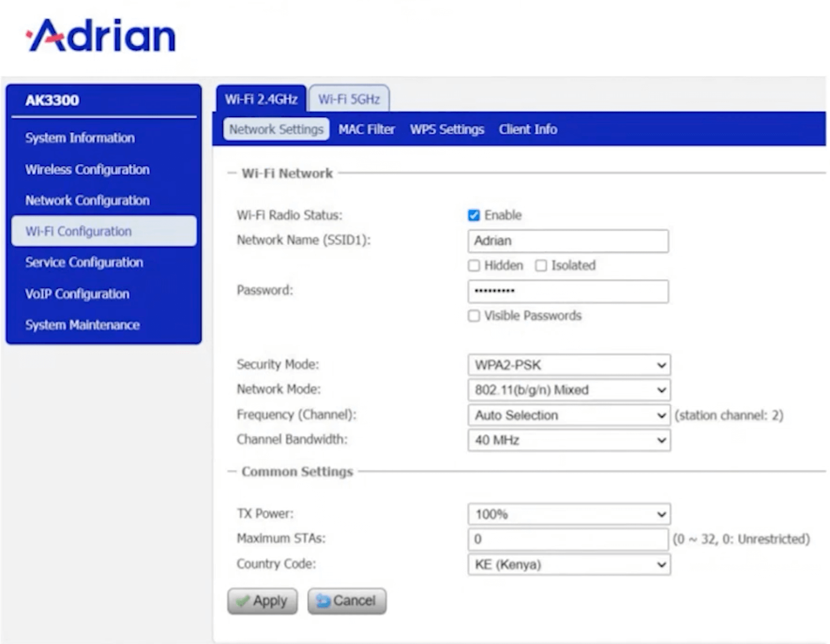Screen dimensions: 830x644
Task: Open the TX Power dropdown
Action: [569, 515]
